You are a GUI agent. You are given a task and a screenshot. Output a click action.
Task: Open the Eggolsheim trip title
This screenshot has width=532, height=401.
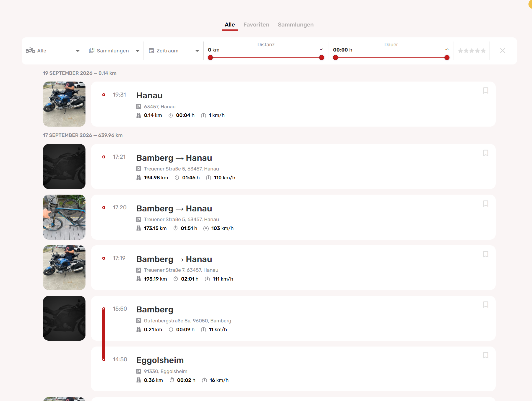[160, 360]
